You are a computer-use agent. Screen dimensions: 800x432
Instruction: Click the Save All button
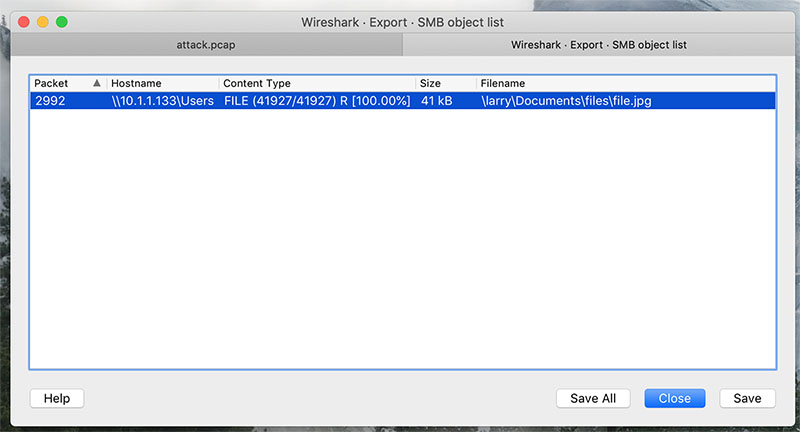tap(593, 398)
